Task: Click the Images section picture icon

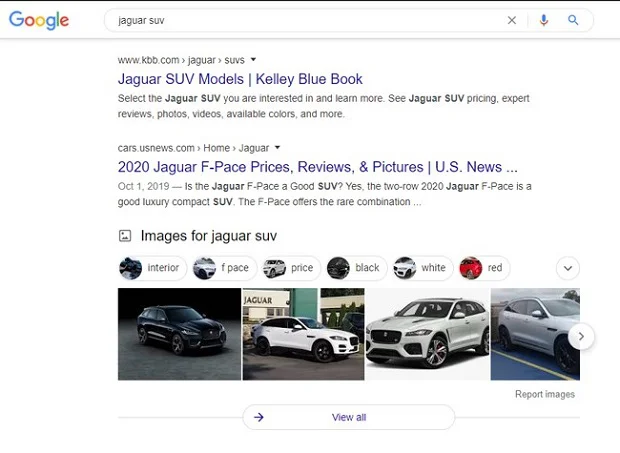Action: [x=125, y=236]
